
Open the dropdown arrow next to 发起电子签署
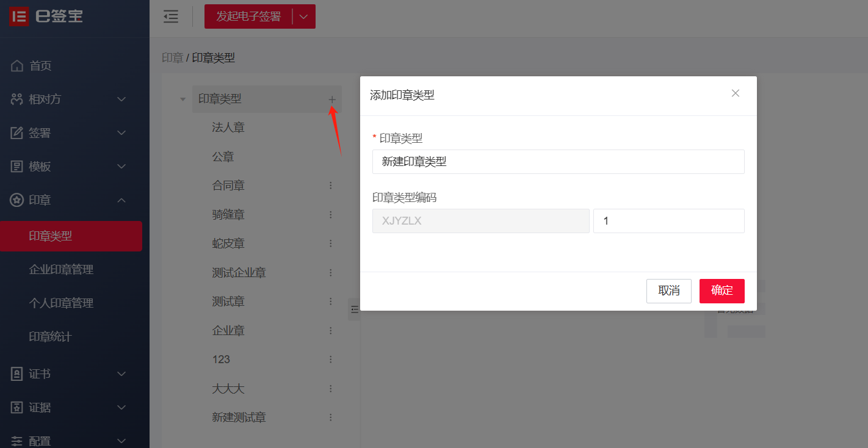(x=304, y=16)
